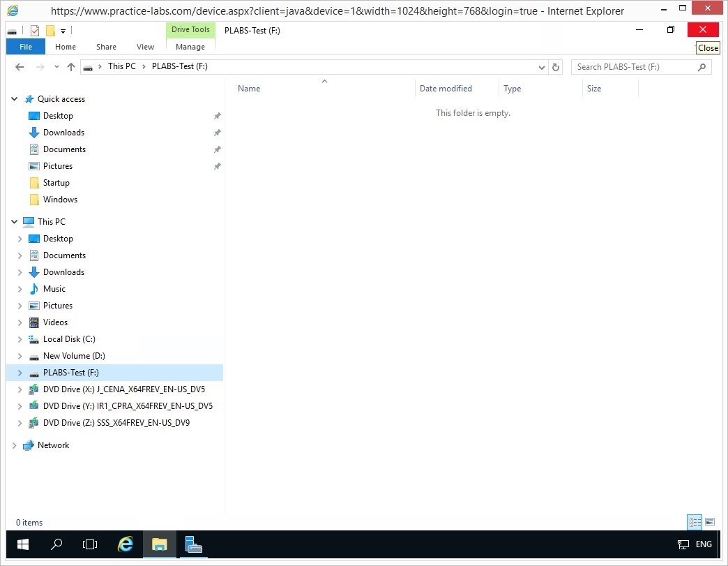Click the Back navigation arrow
728x566 pixels.
click(20, 67)
